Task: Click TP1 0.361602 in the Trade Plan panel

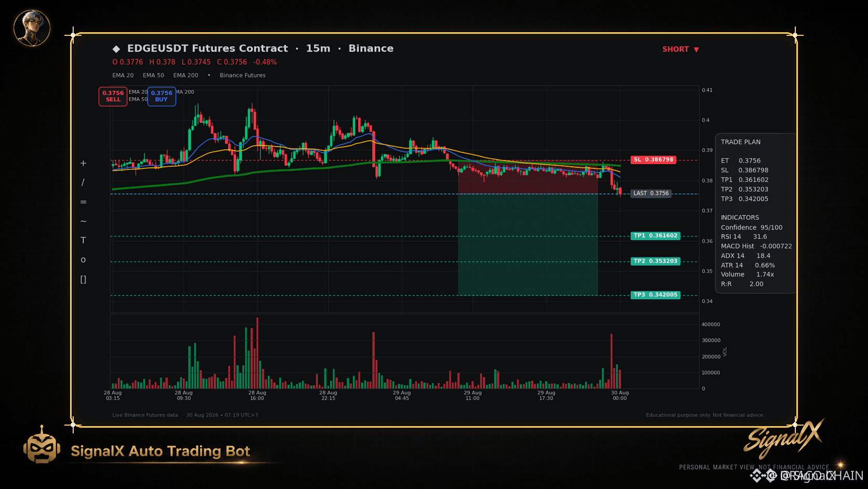Action: tap(744, 180)
